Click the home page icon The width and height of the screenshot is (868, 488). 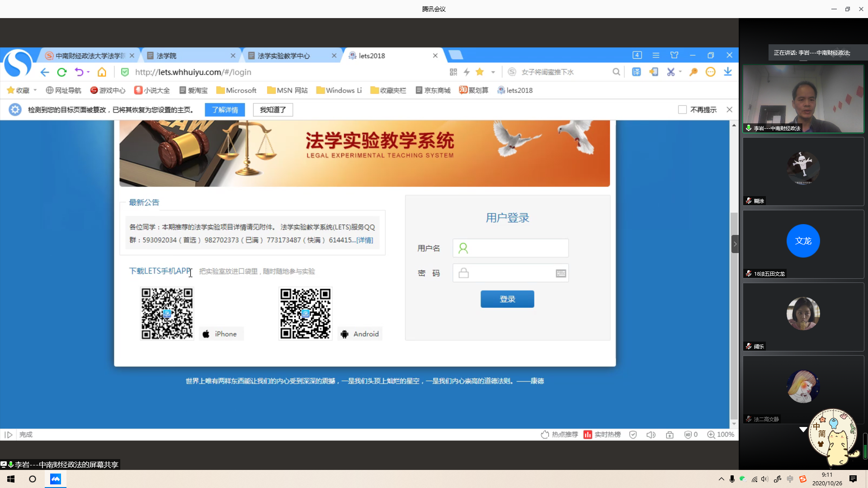tap(102, 72)
